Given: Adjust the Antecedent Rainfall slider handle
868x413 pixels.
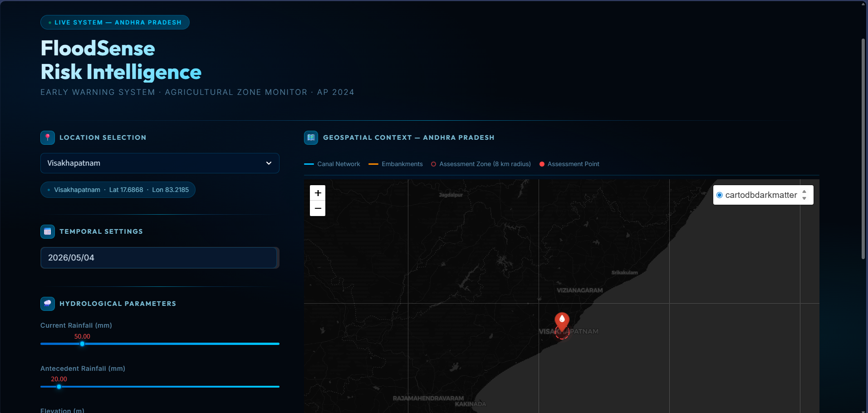Looking at the screenshot, I should pyautogui.click(x=59, y=387).
